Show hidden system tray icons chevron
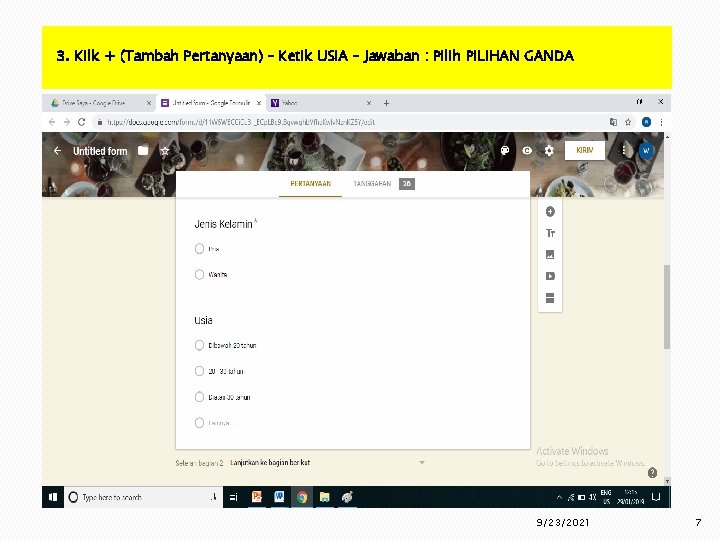Screen dimensions: 720x540 click(x=559, y=497)
